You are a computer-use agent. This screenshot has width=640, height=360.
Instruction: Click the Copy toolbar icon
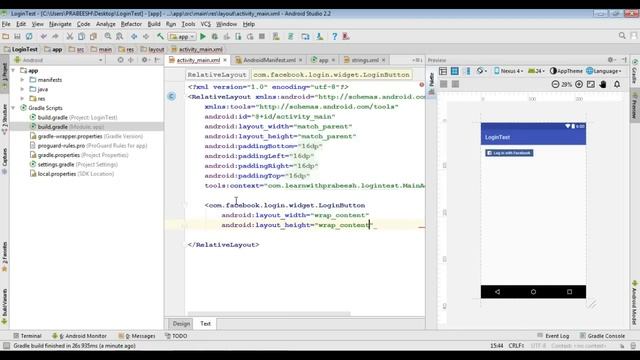tap(81, 36)
